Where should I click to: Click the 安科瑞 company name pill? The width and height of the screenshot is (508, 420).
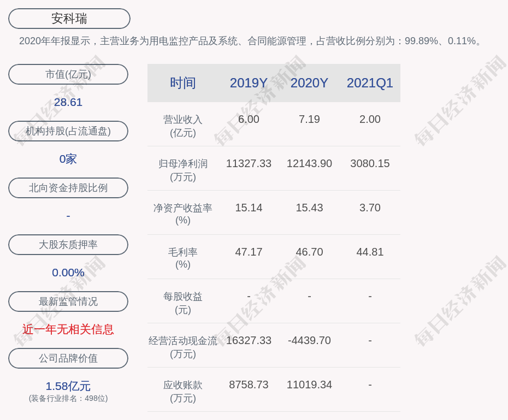point(69,19)
